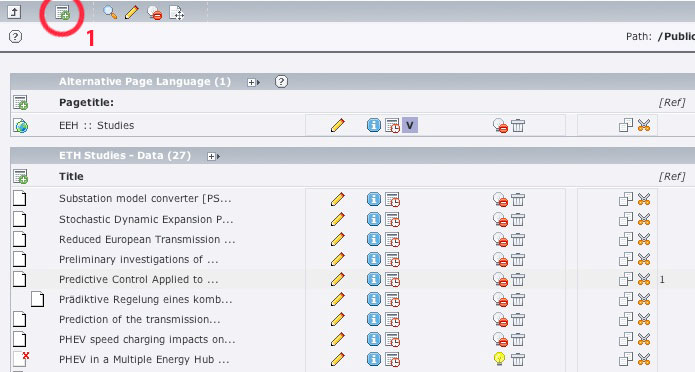Hide Predictive Control Applied record
Screen dimensions: 695x372
500,280
